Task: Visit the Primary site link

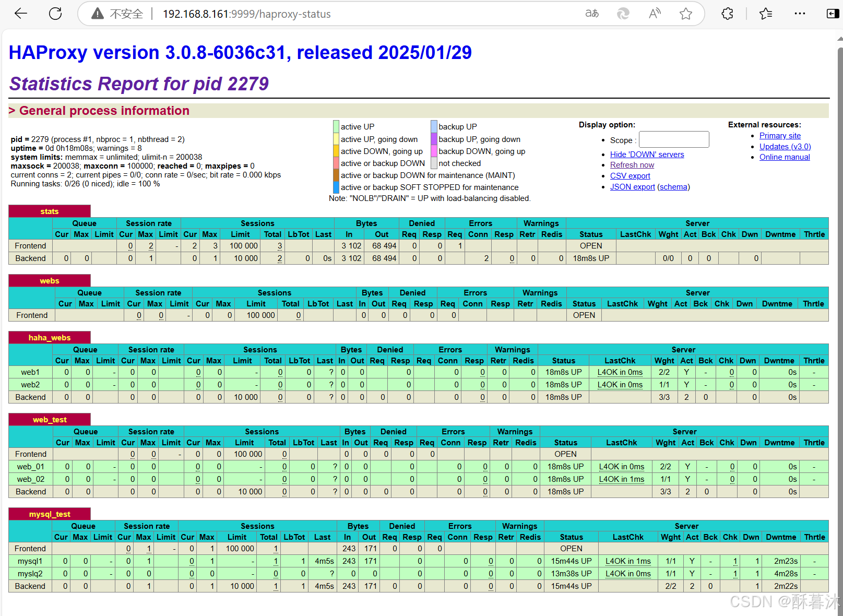Action: click(x=780, y=136)
